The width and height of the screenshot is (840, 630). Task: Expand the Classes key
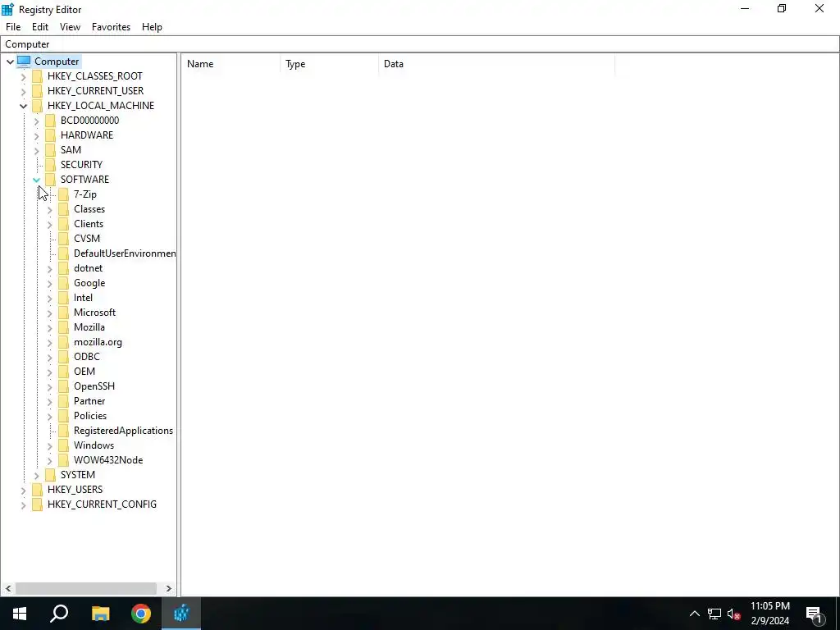50,209
